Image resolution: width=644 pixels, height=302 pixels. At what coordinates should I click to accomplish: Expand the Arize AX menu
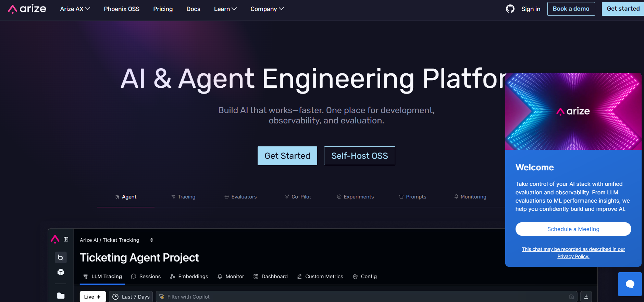coord(75,9)
